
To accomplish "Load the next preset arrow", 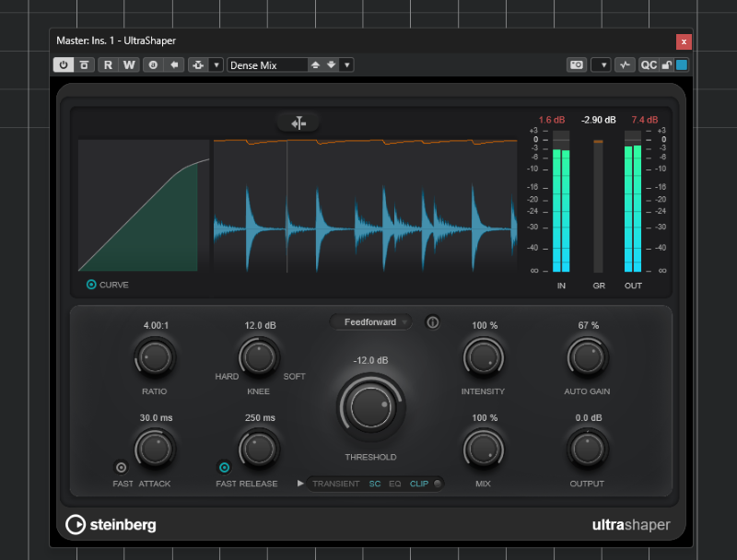I will click(x=332, y=65).
